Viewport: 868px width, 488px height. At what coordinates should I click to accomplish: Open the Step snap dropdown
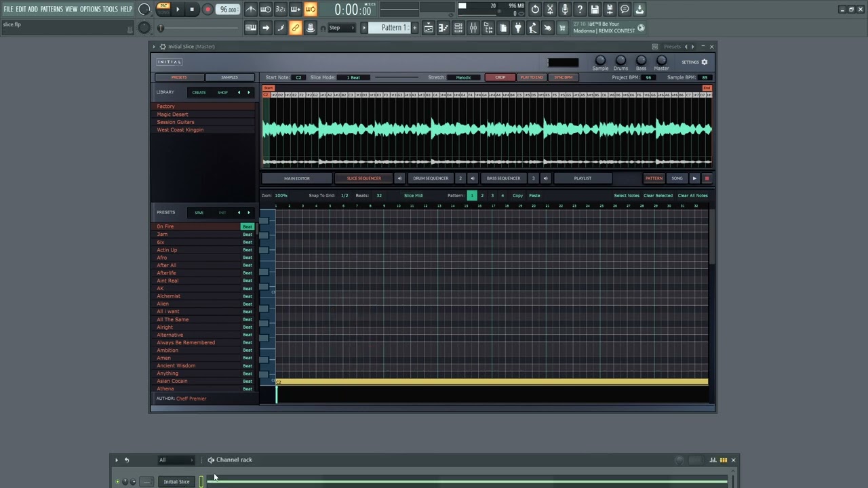tap(342, 28)
